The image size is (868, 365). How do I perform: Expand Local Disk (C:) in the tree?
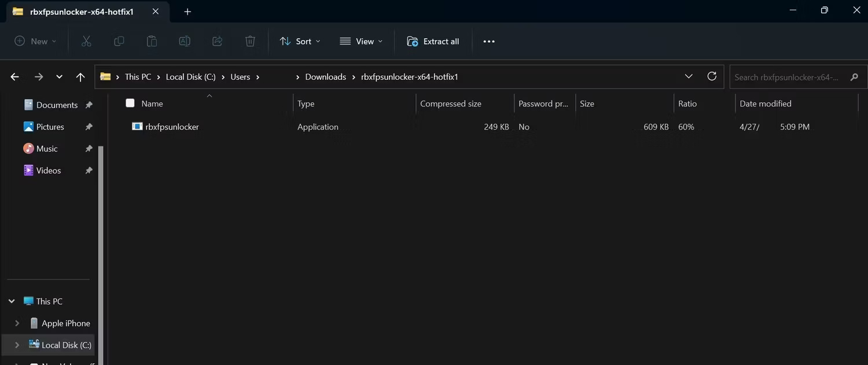[x=17, y=345]
